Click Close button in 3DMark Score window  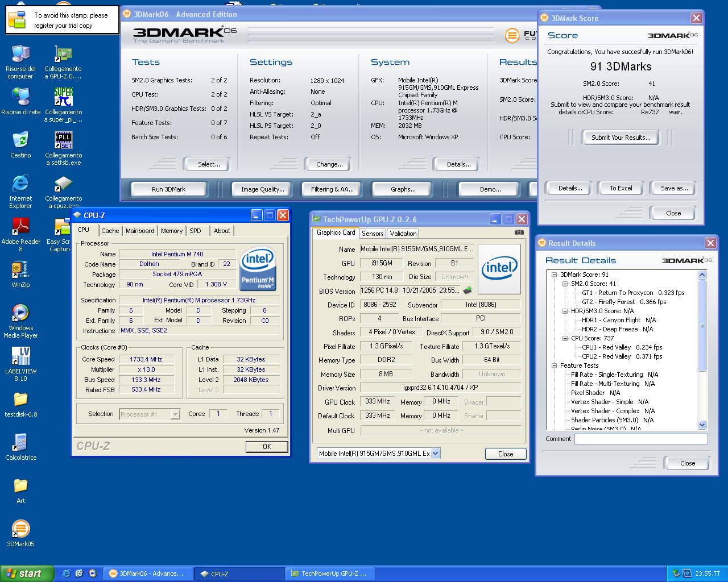tap(673, 213)
